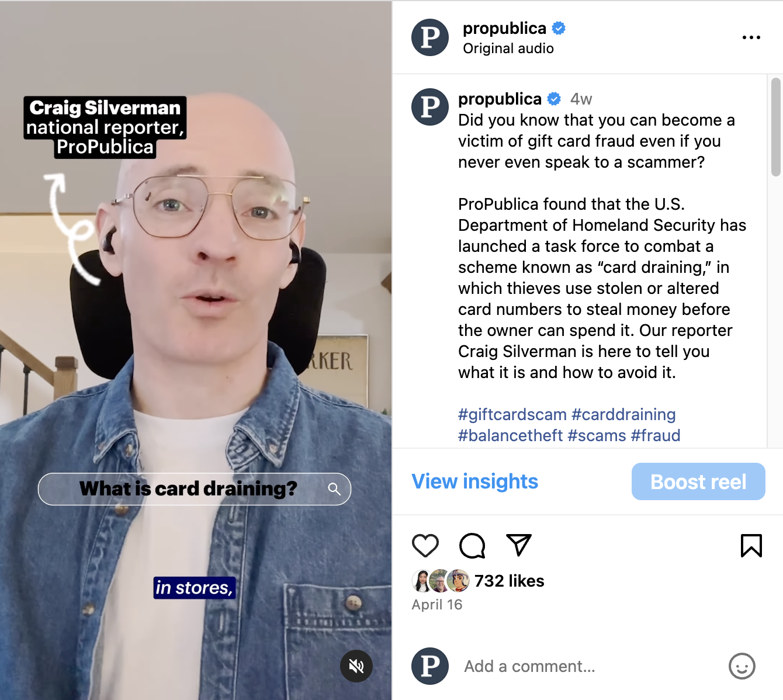Click propublica avatar in the header
783x700 pixels.
[430, 37]
